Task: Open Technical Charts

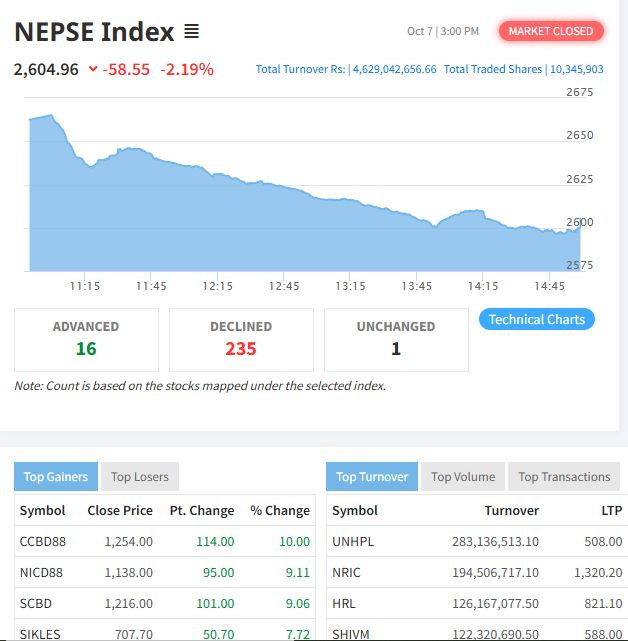Action: pos(537,319)
